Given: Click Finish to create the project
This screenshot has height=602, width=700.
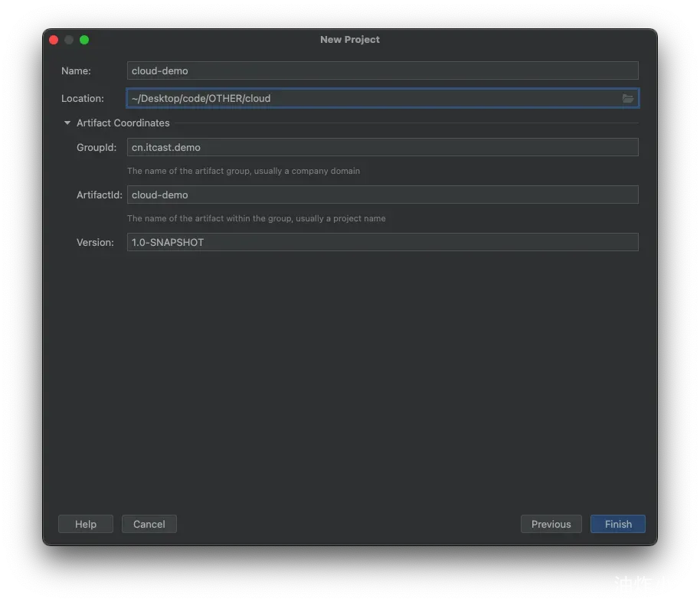Looking at the screenshot, I should [618, 524].
